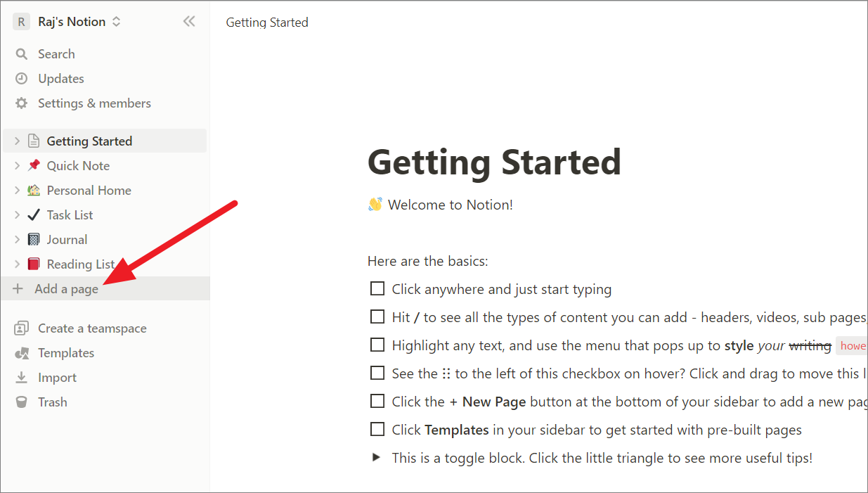Open Updates via the clock icon
The width and height of the screenshot is (868, 493).
pos(22,79)
